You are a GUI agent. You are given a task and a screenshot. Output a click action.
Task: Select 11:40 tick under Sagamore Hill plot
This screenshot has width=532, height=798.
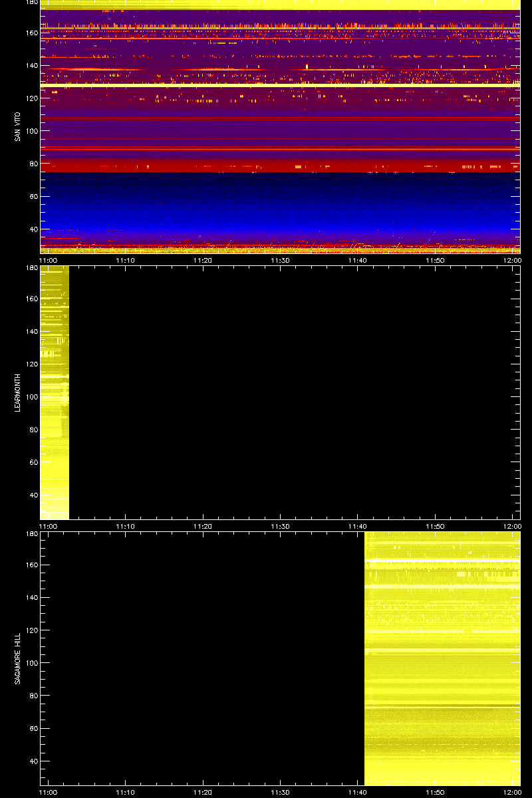358,792
